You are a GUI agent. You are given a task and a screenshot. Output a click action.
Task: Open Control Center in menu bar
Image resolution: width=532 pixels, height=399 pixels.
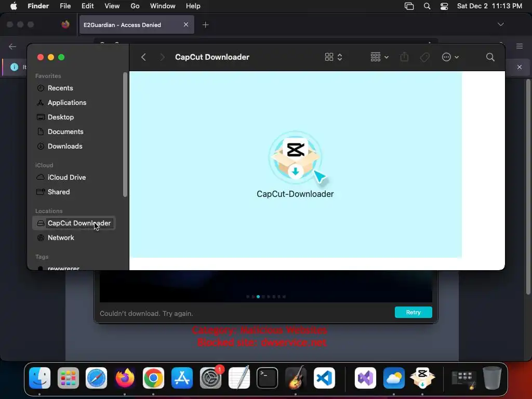[x=444, y=6]
